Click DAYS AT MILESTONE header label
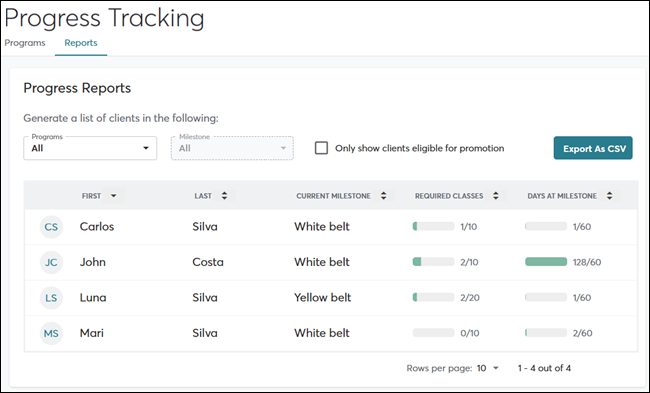Image resolution: width=650 pixels, height=393 pixels. [562, 196]
